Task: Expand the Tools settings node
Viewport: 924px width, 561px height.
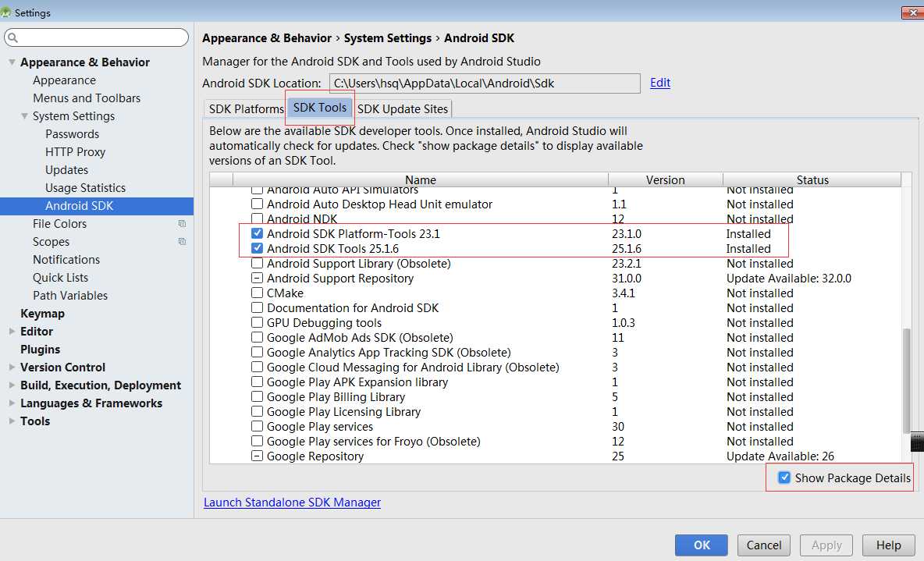Action: pyautogui.click(x=12, y=421)
